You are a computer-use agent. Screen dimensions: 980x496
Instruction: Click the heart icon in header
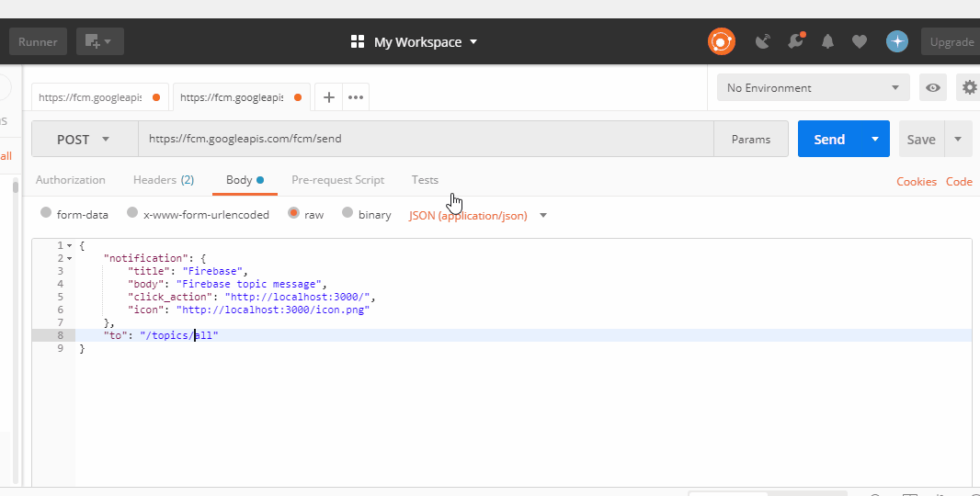[860, 41]
